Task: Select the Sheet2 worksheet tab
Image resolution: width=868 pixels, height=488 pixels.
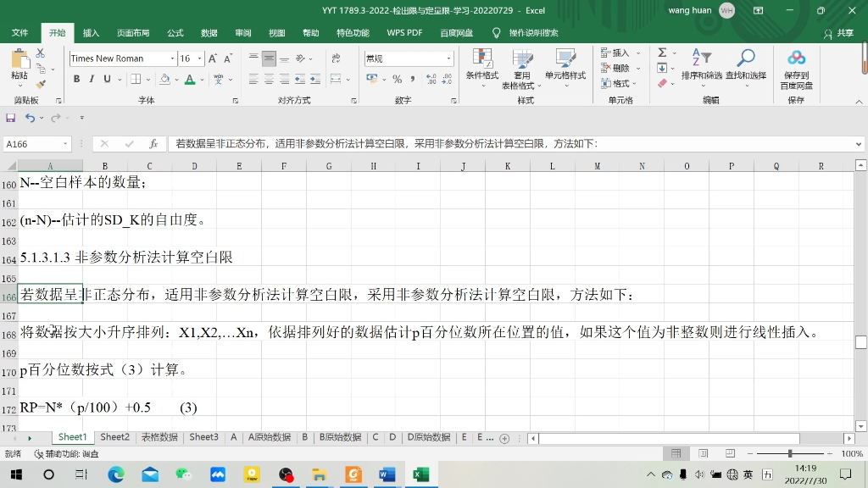Action: click(x=114, y=436)
